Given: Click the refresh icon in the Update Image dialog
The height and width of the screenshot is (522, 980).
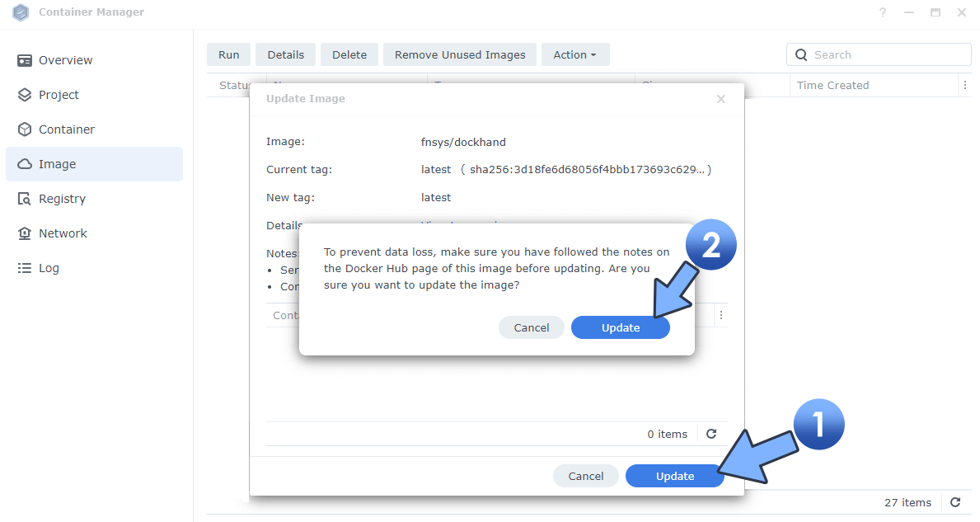Looking at the screenshot, I should [710, 434].
